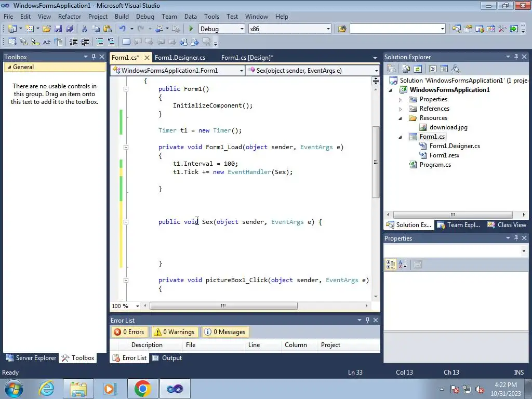Click Show All Files in Solution Explorer

(x=406, y=69)
